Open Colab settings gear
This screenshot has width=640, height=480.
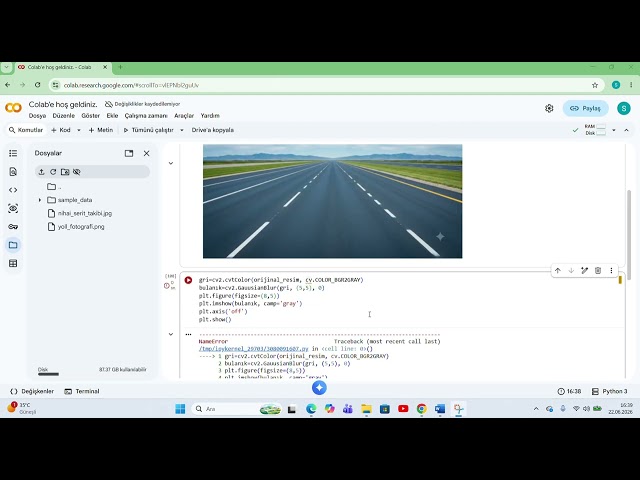[549, 108]
